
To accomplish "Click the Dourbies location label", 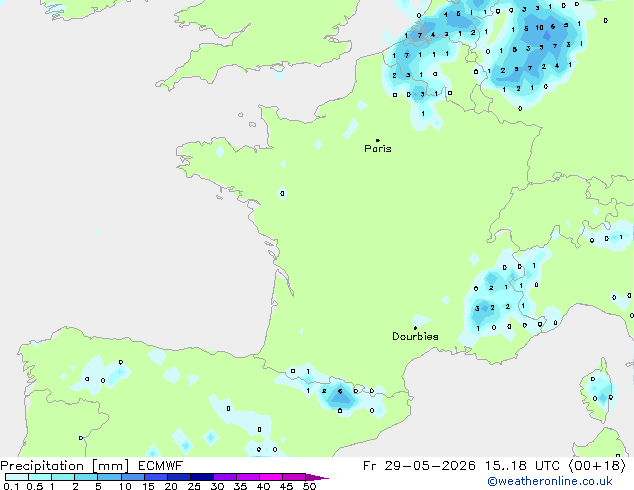I will (x=415, y=336).
